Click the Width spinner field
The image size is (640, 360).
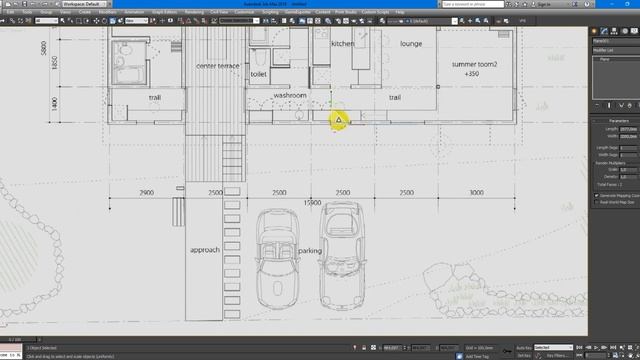[628, 136]
